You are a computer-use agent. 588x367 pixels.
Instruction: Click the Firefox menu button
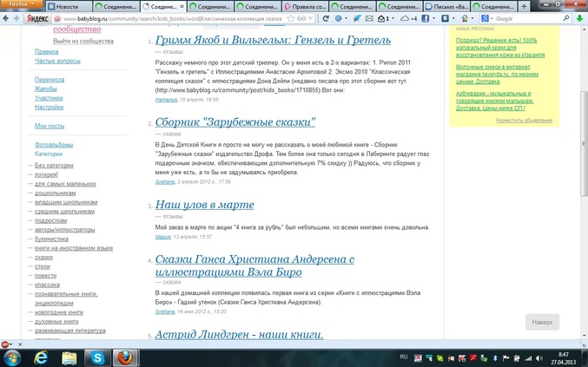[17, 4]
